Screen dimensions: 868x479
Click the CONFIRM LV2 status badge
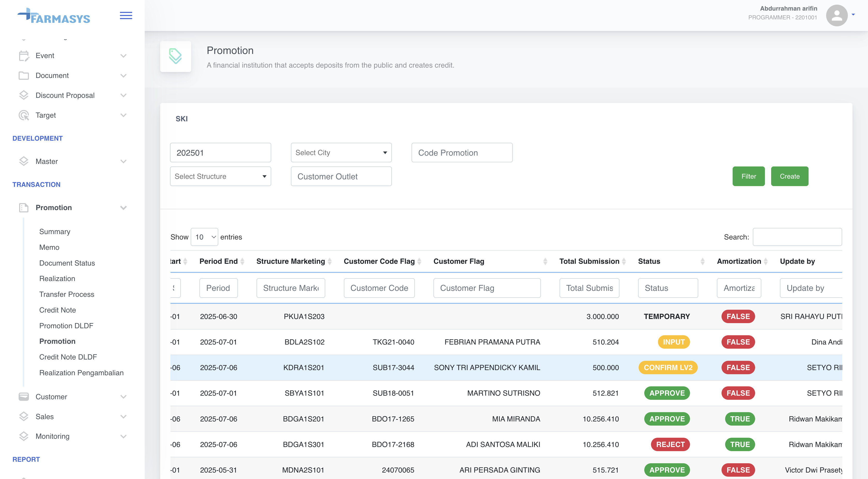pos(668,368)
